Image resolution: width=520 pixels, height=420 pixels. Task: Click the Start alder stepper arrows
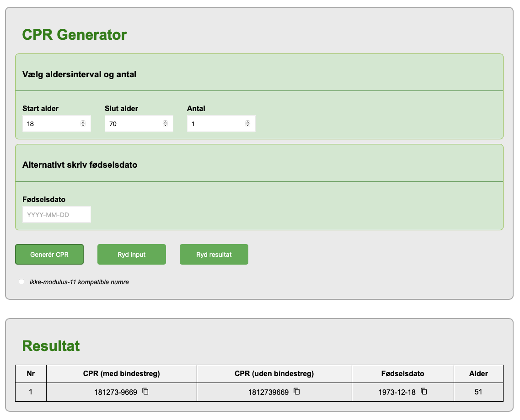(x=83, y=123)
